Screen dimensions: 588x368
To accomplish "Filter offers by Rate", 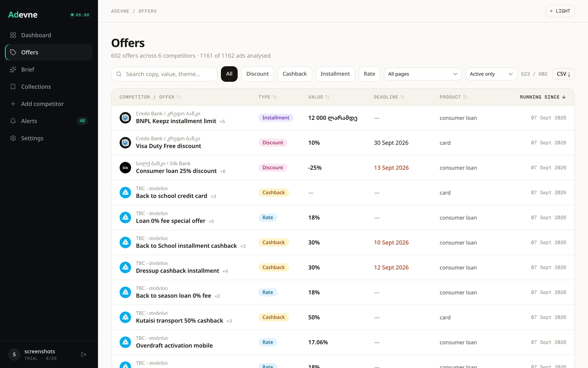I will 369,74.
